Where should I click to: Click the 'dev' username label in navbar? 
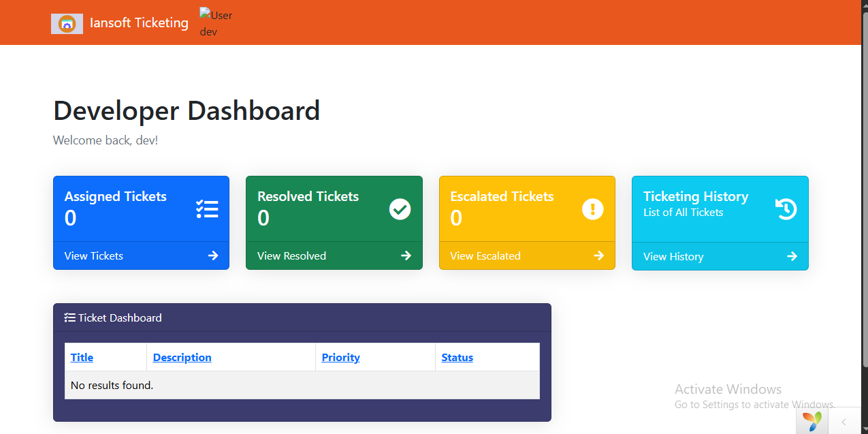[x=208, y=31]
